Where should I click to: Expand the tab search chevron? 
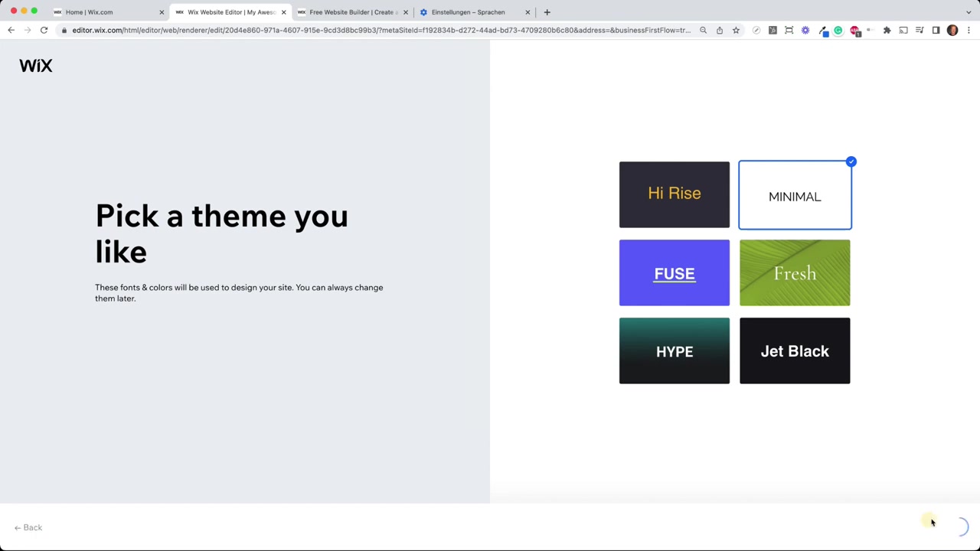coord(969,12)
